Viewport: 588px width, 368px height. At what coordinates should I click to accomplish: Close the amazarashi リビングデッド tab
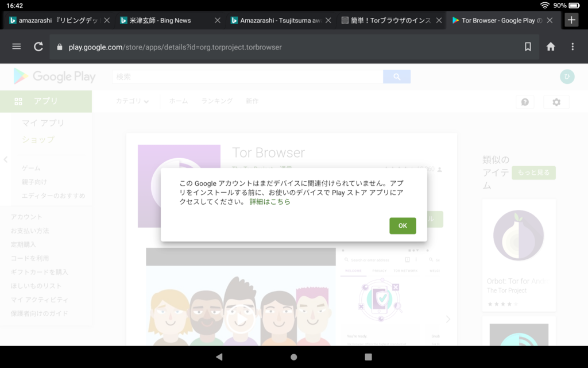point(107,20)
